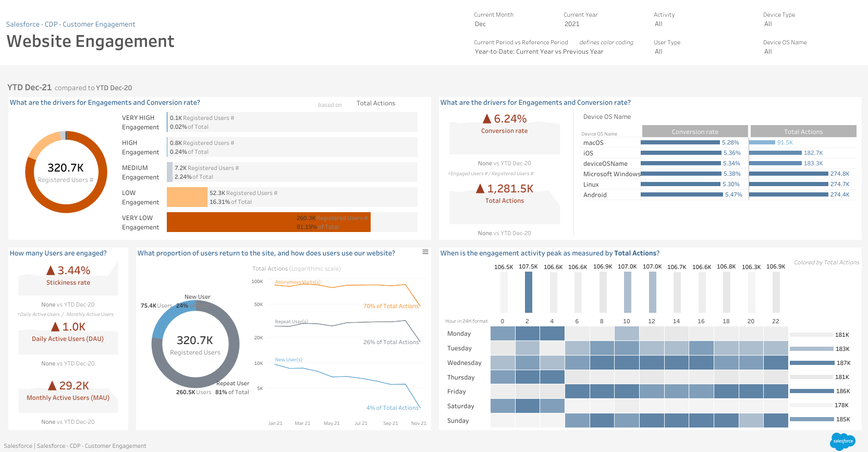Select the MEDIUM Engagement gray bar

point(169,172)
